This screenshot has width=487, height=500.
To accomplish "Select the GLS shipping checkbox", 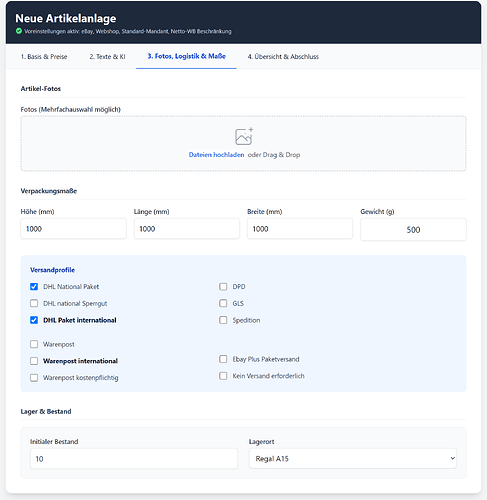I will [x=223, y=303].
